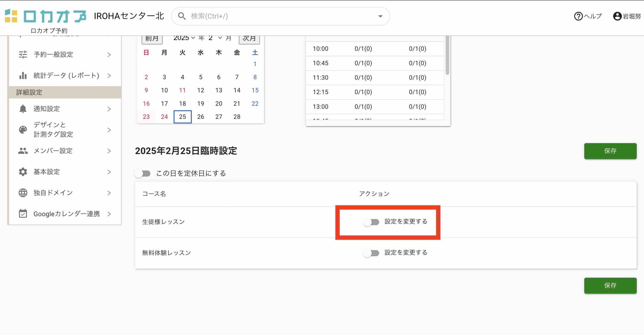Select February 26 on the calendar
The height and width of the screenshot is (335, 644).
click(x=200, y=117)
